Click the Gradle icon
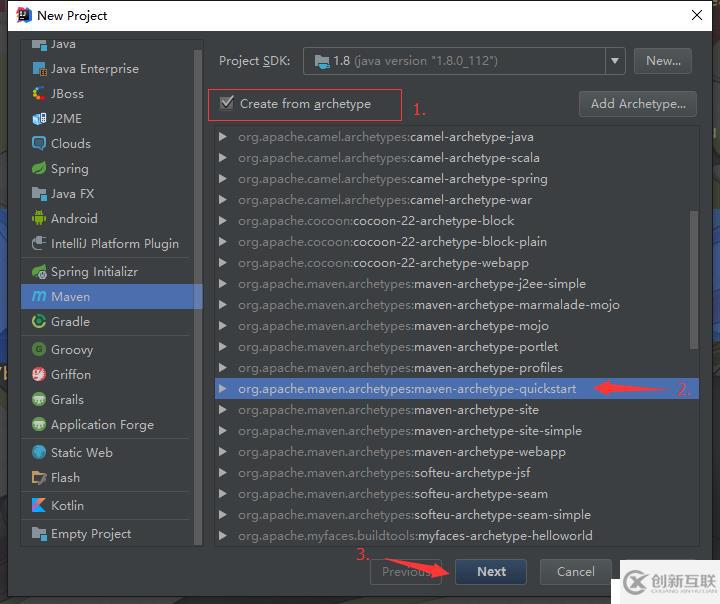Image resolution: width=720 pixels, height=604 pixels. tap(39, 322)
